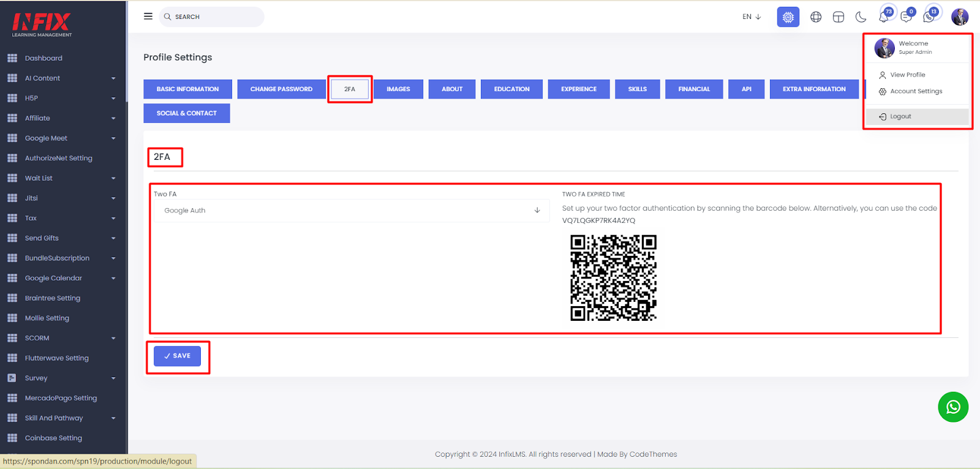Click the INFIX Learning Management logo

click(x=42, y=24)
